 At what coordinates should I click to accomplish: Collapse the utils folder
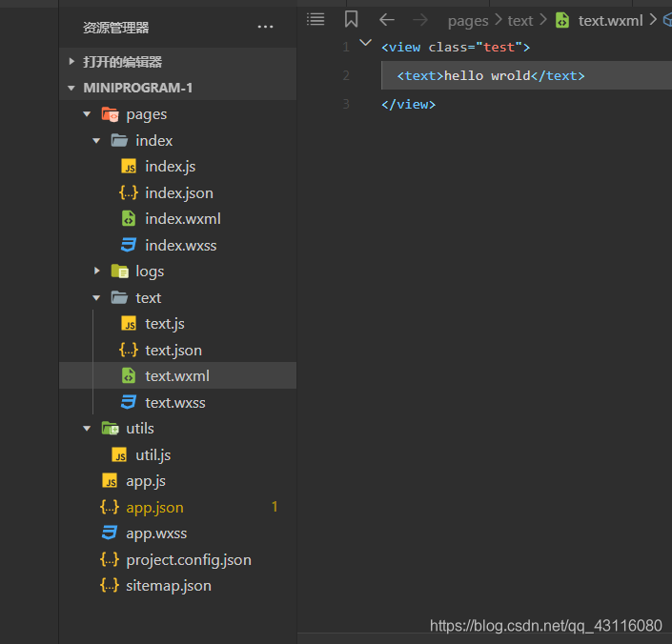pyautogui.click(x=87, y=428)
